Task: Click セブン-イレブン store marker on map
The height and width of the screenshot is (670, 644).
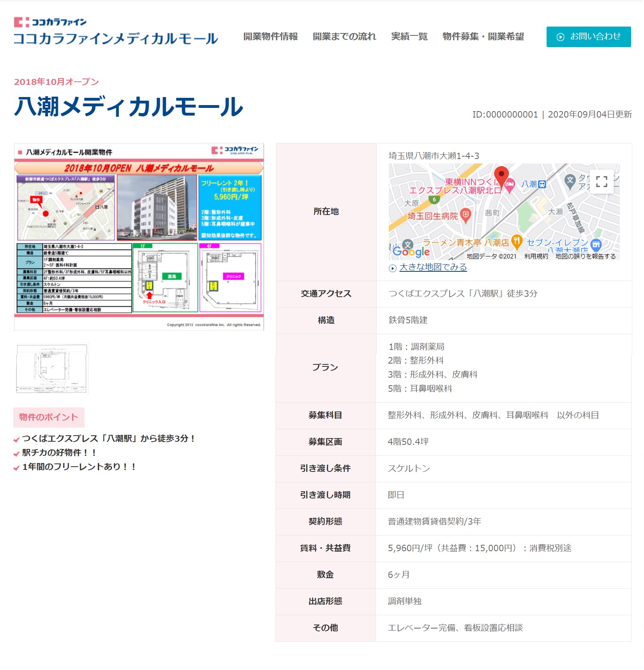Action: click(596, 244)
